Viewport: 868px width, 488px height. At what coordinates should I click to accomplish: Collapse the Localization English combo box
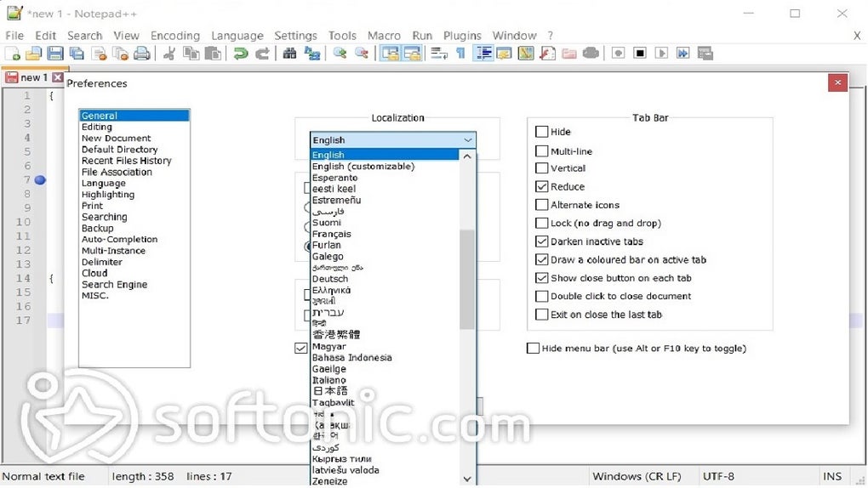392,140
